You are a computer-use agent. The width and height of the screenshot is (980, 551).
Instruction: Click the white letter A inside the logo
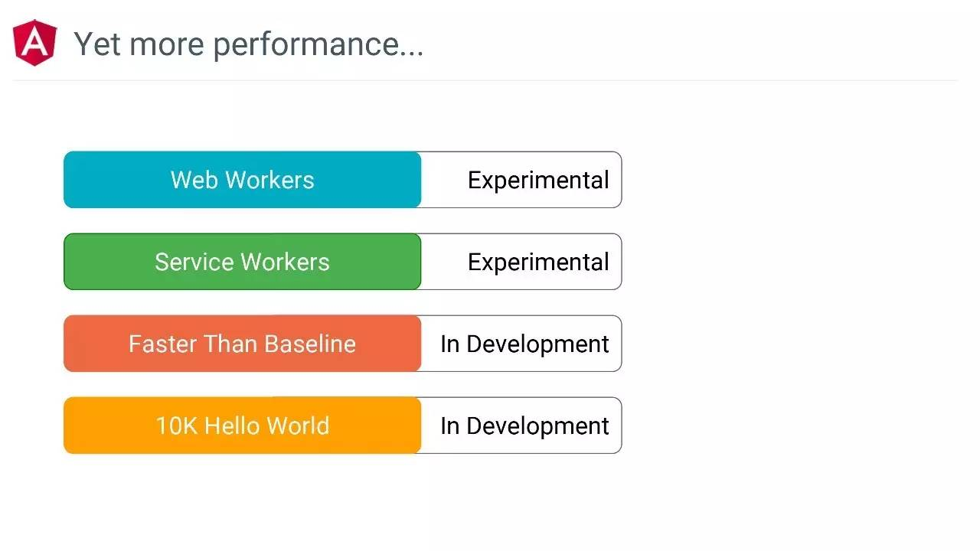coord(34,42)
